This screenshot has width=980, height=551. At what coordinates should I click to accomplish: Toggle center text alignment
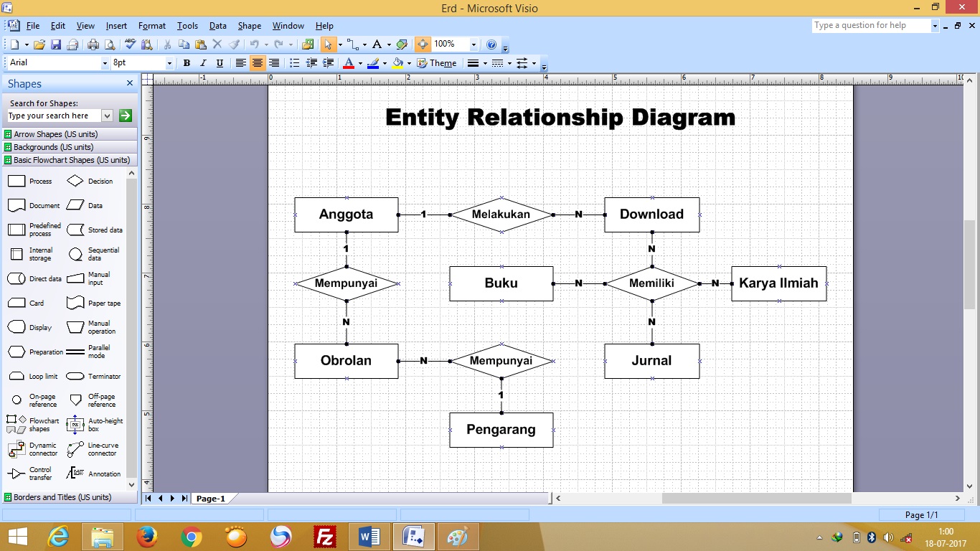(257, 63)
